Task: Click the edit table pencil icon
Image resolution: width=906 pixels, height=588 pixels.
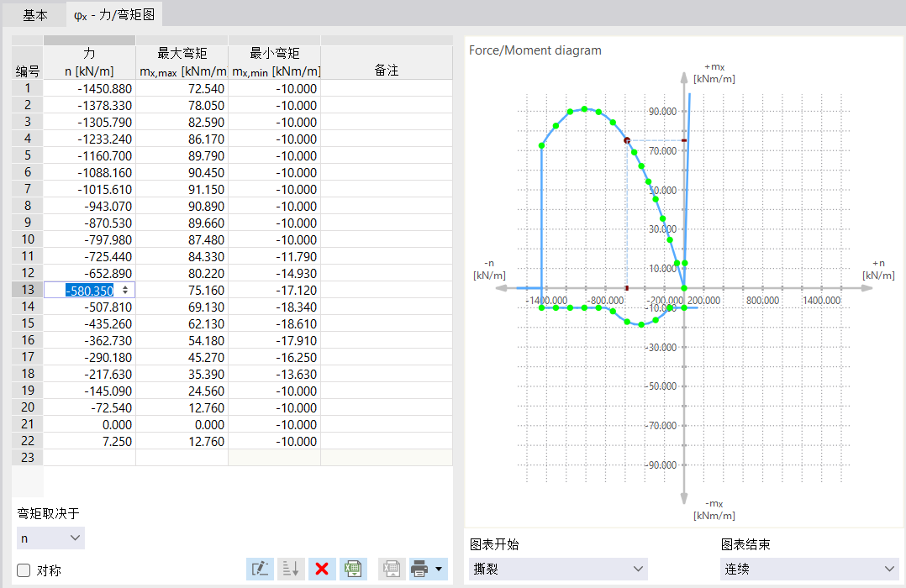Action: [x=261, y=569]
